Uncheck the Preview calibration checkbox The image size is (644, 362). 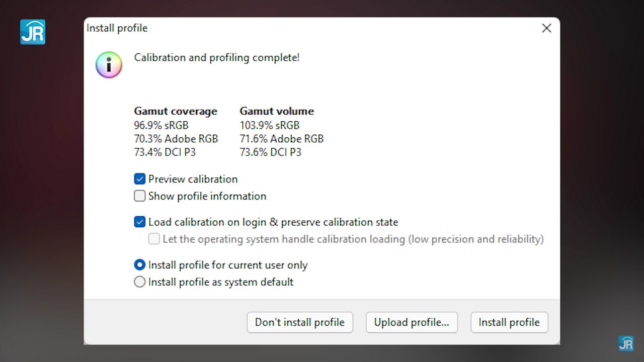click(x=140, y=179)
